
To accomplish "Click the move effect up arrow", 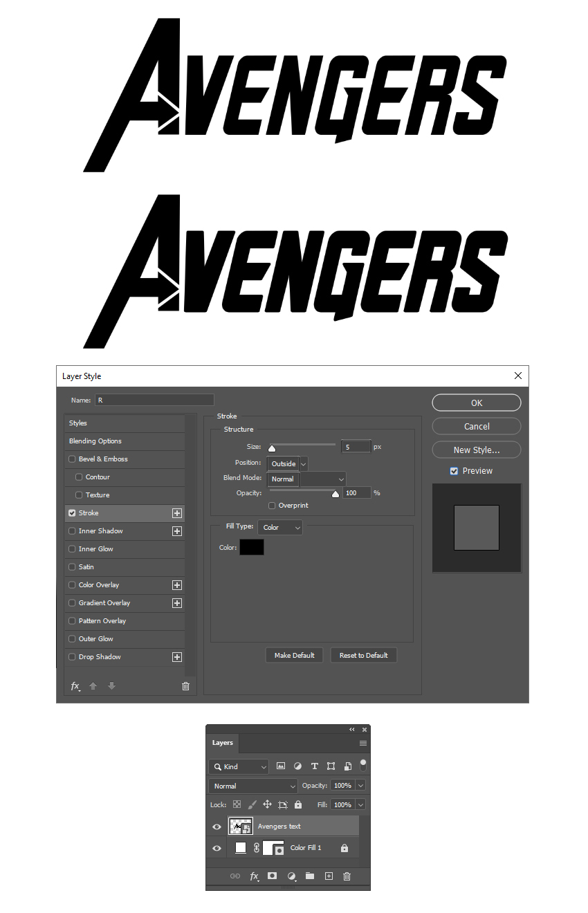I will [93, 686].
